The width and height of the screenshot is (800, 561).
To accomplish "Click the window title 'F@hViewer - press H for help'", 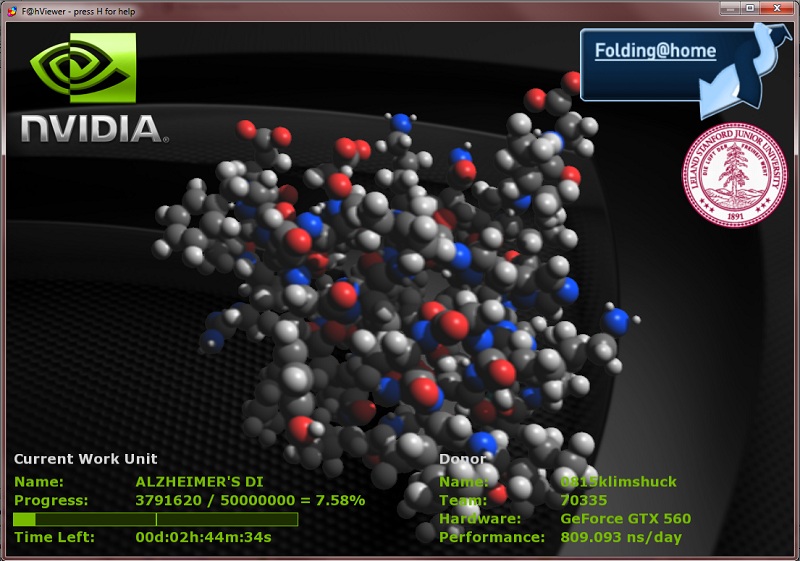I will [x=79, y=11].
